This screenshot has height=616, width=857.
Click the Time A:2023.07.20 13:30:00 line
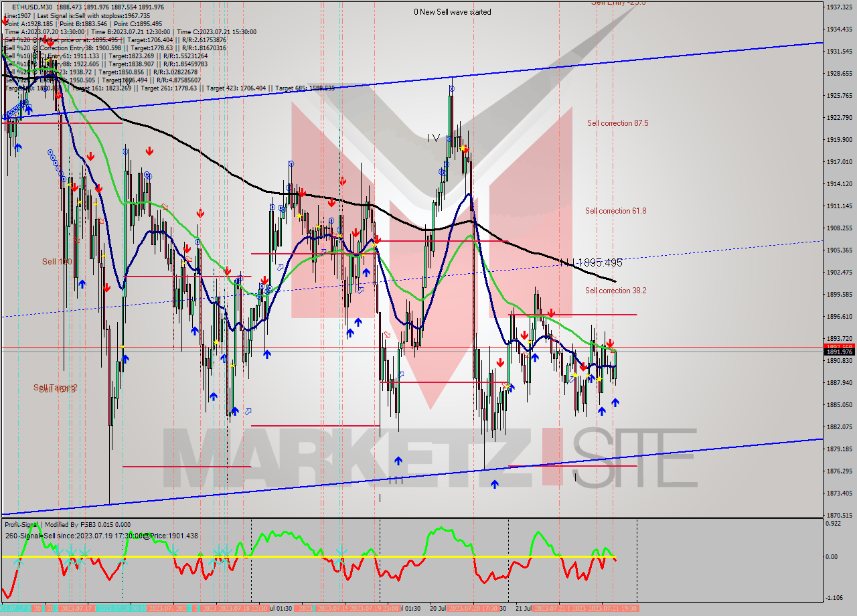[x=44, y=31]
